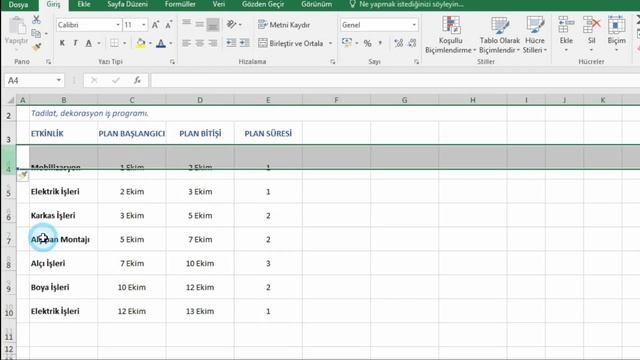This screenshot has height=360, width=640.
Task: Decrease indent icon
Action: click(231, 43)
